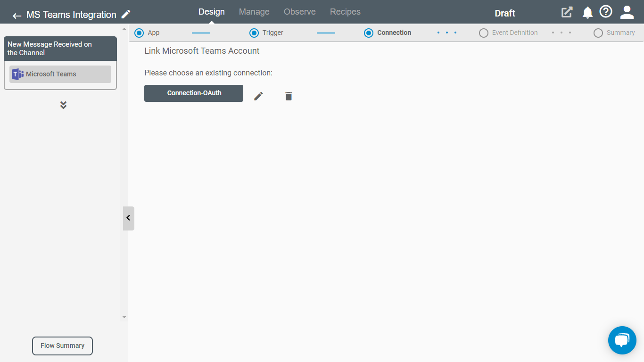Click the sidebar scrollbar down arrow
The height and width of the screenshot is (362, 644).
click(124, 317)
